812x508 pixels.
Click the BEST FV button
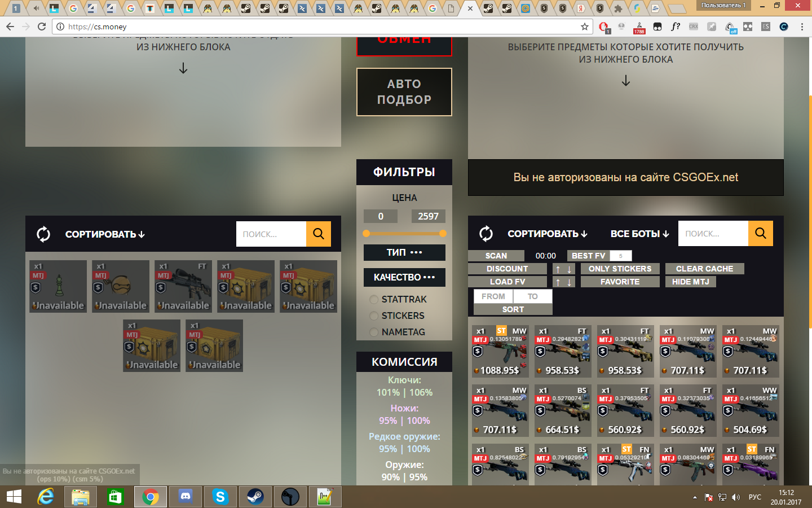point(588,256)
